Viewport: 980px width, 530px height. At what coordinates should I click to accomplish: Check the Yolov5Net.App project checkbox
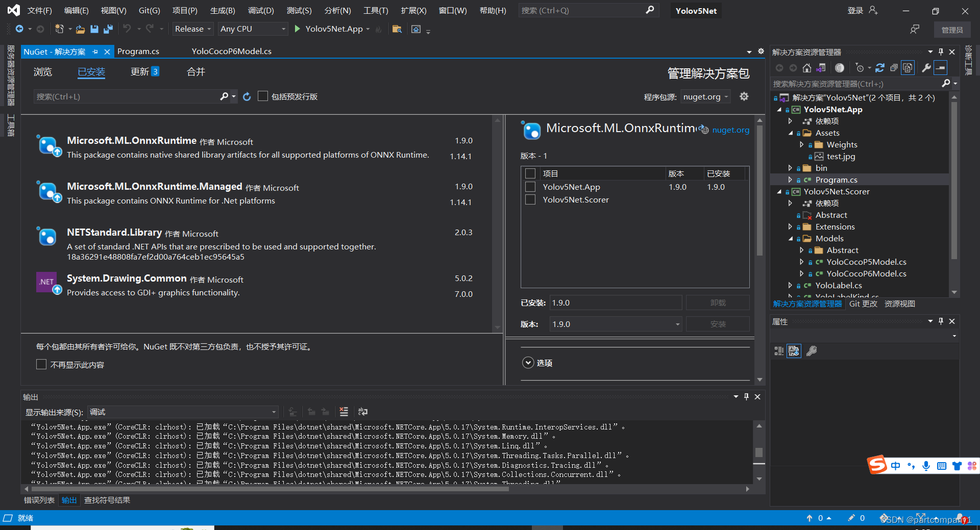[530, 187]
